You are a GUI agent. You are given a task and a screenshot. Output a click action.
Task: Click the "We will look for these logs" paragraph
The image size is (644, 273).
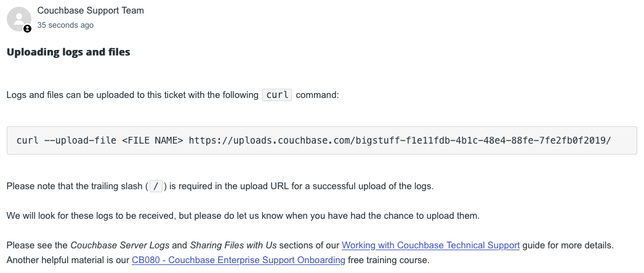point(243,216)
